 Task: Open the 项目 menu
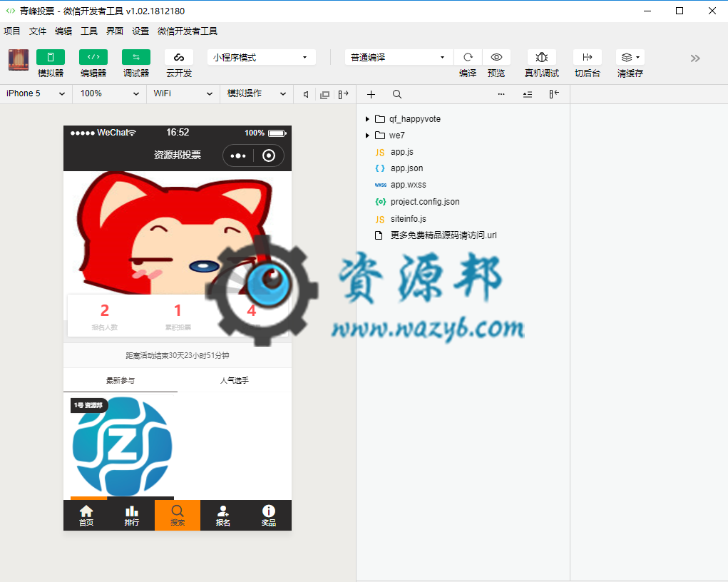12,31
